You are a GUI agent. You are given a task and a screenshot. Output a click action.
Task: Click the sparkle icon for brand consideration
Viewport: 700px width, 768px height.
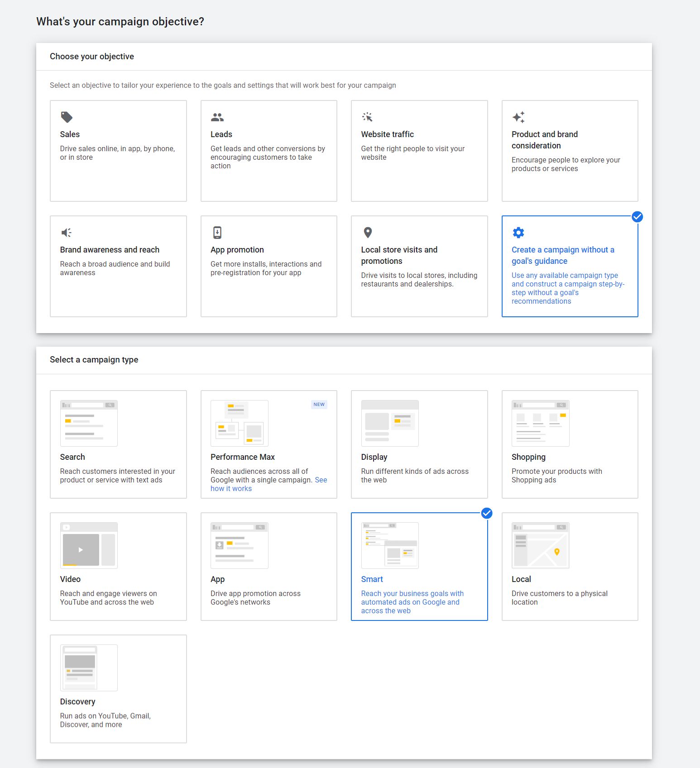[x=518, y=117]
